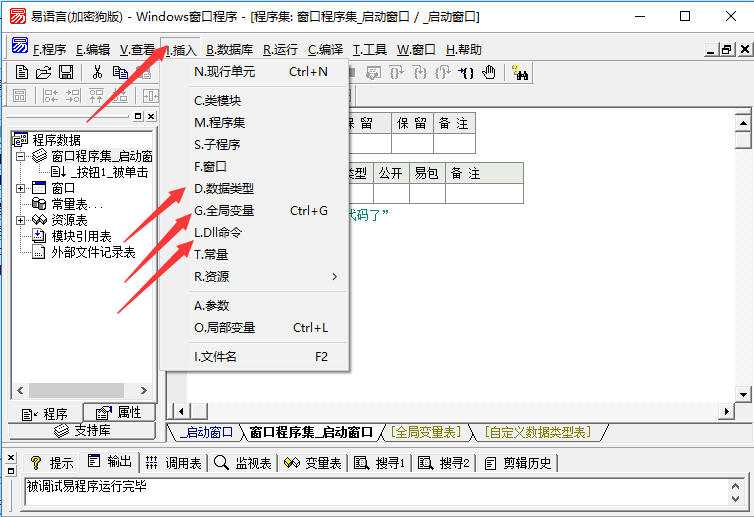This screenshot has height=517, width=754.
Task: Open the B.数据库 menu
Action: click(229, 50)
